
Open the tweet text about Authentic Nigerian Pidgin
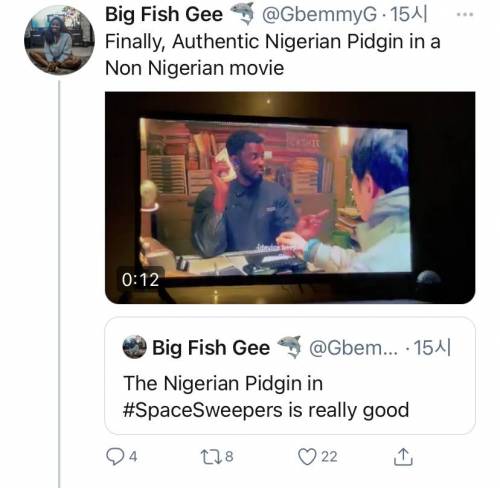click(273, 55)
